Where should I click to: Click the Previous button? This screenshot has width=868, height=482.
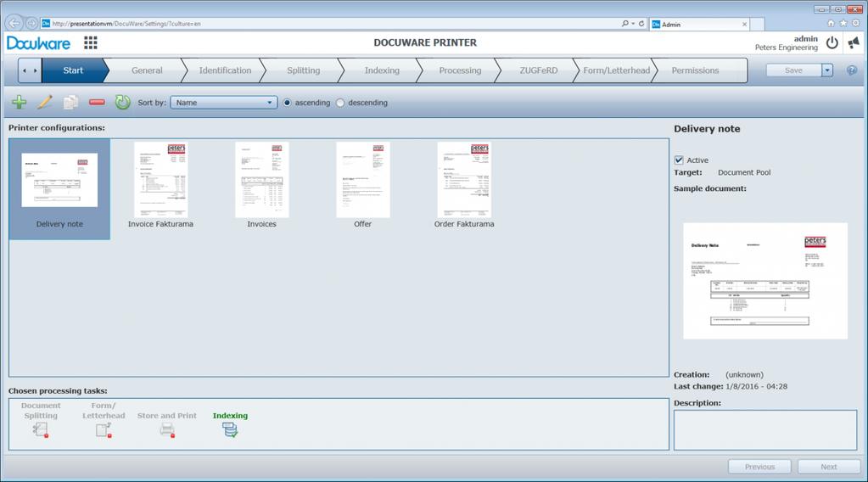click(759, 467)
